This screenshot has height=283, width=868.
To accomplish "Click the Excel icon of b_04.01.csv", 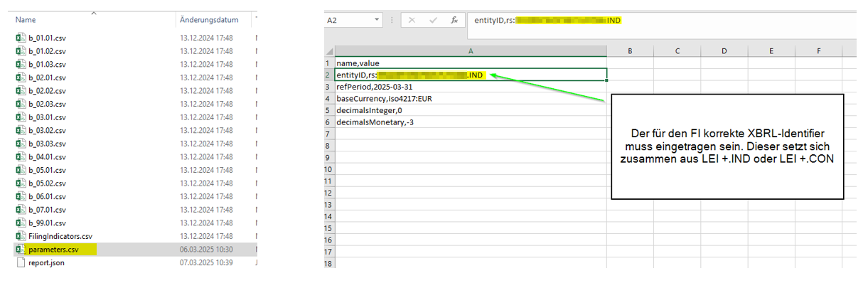I will [x=21, y=156].
